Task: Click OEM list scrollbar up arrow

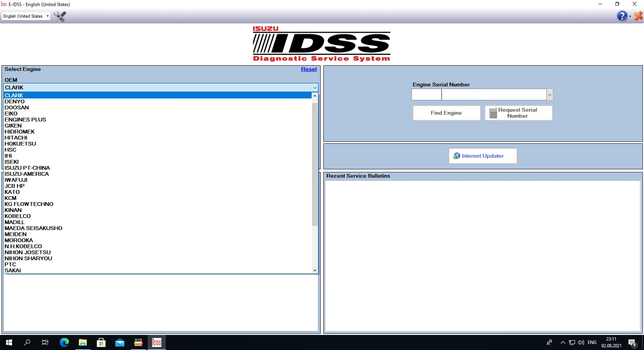Action: tap(315, 95)
